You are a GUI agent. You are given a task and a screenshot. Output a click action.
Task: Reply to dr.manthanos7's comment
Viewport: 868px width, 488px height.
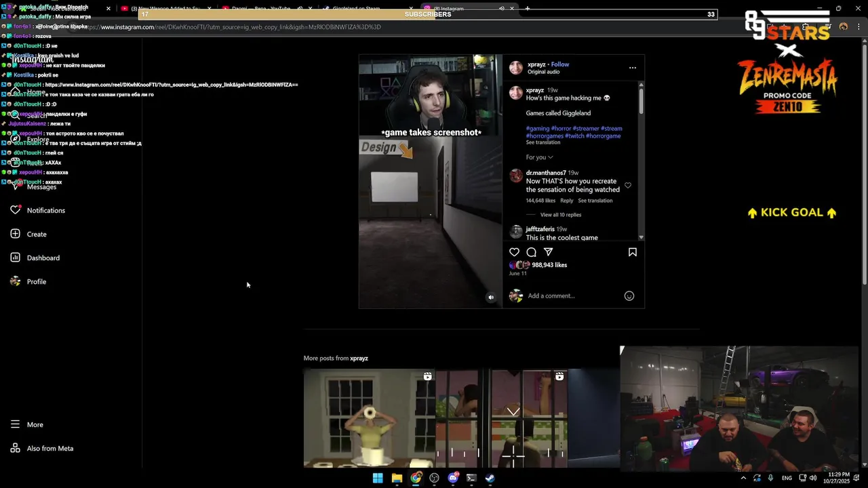click(567, 201)
